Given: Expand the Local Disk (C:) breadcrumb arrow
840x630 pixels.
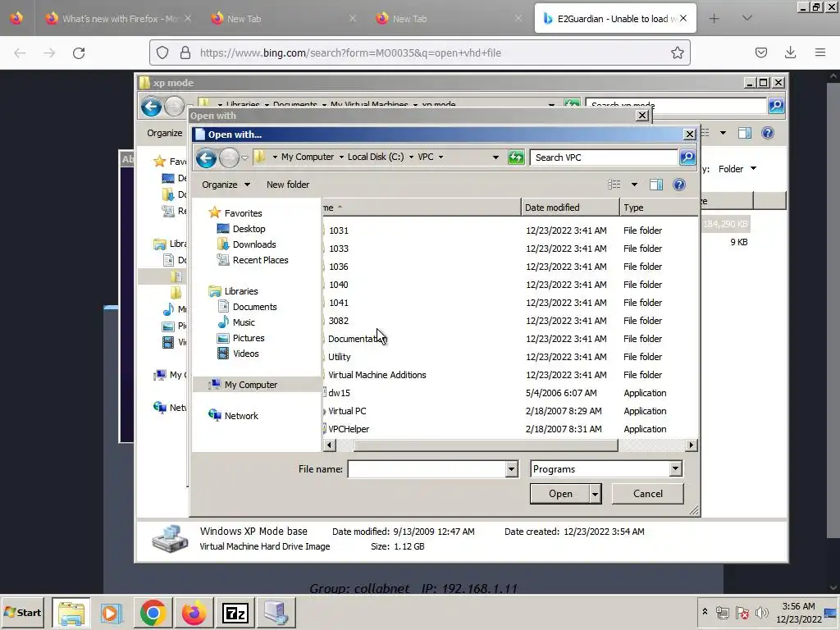Looking at the screenshot, I should 412,157.
